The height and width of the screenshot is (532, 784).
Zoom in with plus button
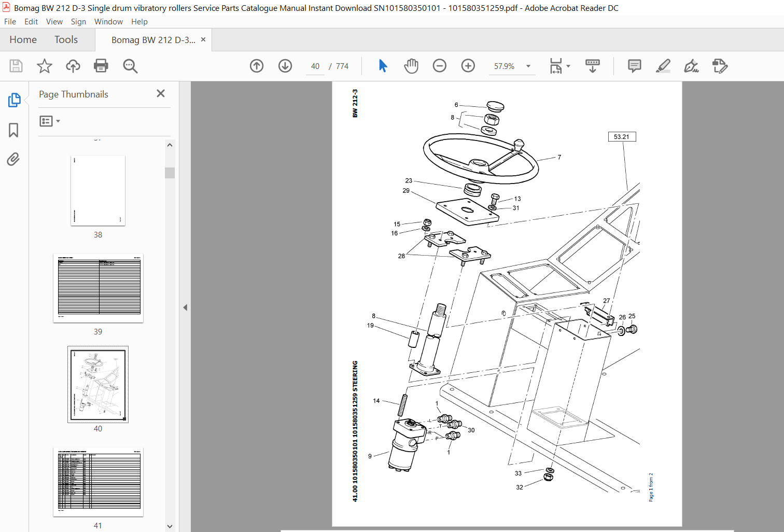coord(468,66)
